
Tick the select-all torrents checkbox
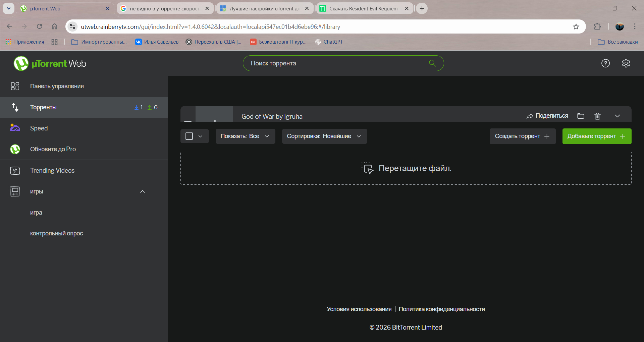(x=189, y=136)
